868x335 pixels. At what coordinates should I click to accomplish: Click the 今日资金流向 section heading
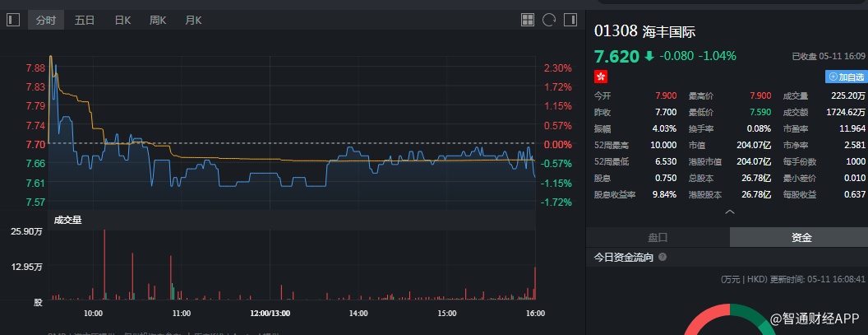click(624, 258)
